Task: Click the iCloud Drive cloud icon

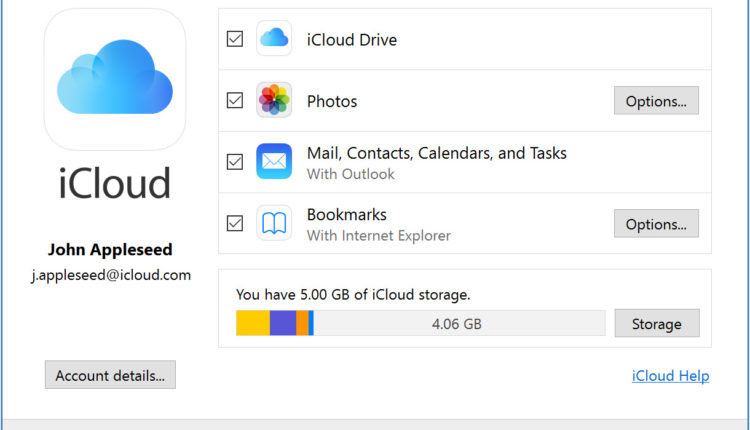Action: point(273,39)
